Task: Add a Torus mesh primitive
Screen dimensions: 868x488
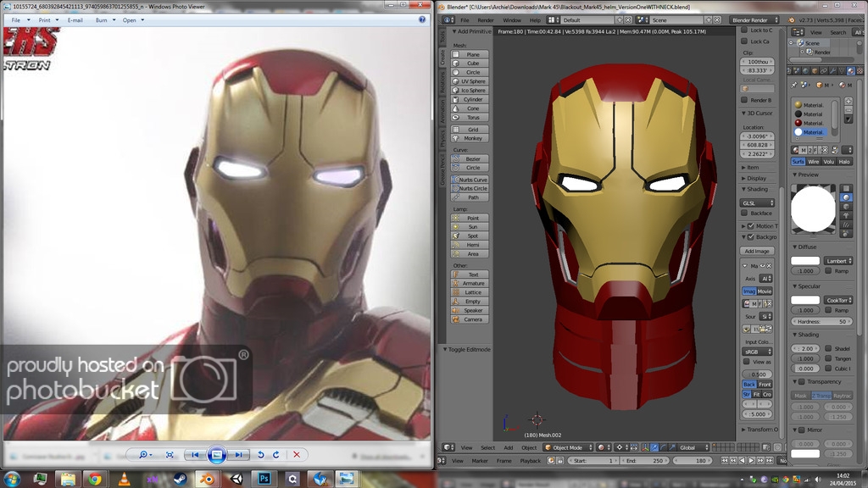Action: (x=470, y=117)
